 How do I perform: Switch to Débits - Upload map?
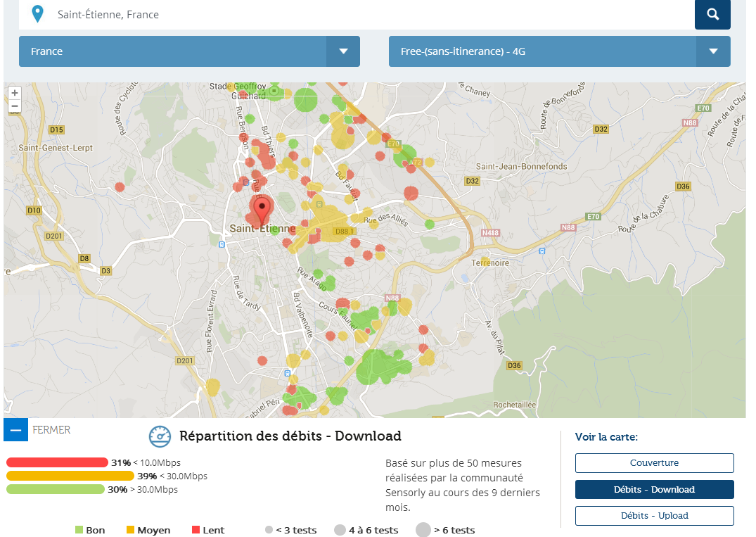tap(654, 515)
